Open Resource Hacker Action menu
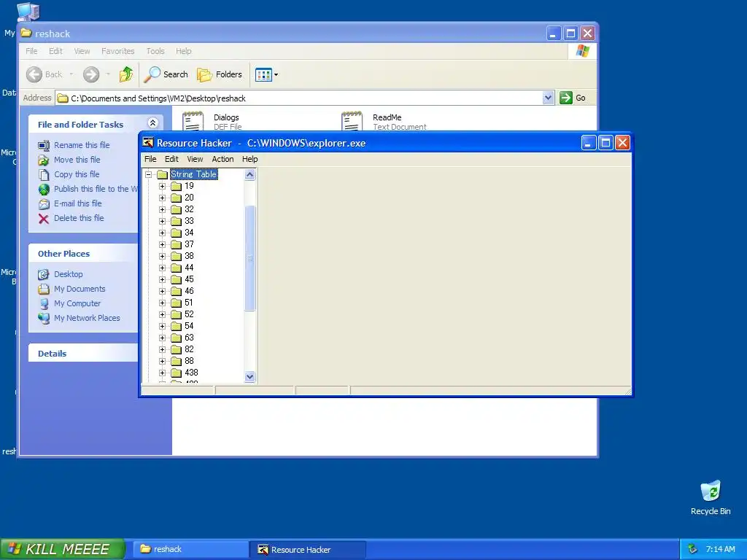The height and width of the screenshot is (560, 747). click(x=222, y=159)
